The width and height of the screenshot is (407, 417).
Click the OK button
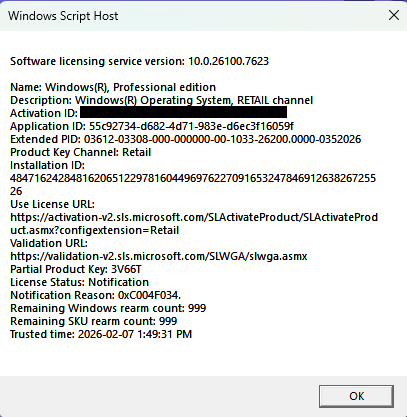[x=356, y=396]
